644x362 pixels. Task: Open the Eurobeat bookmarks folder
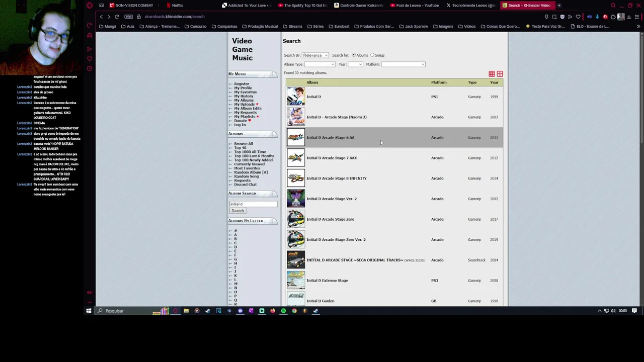pos(339,26)
